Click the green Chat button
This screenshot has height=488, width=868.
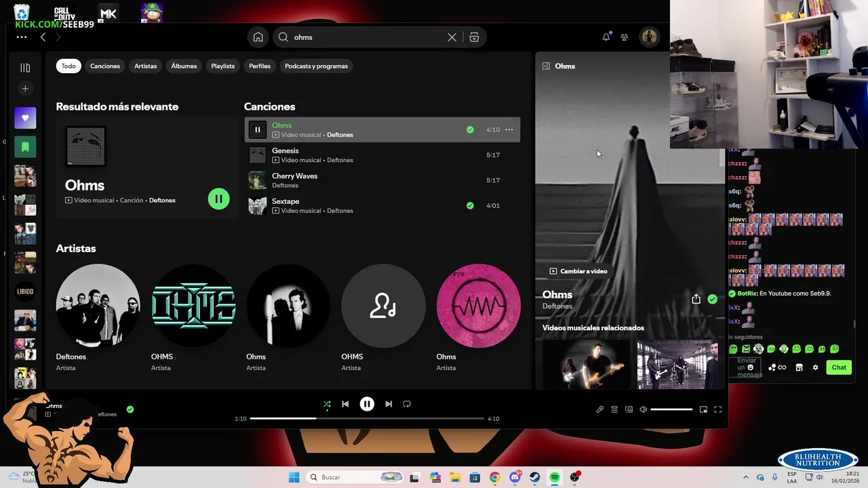tap(839, 367)
